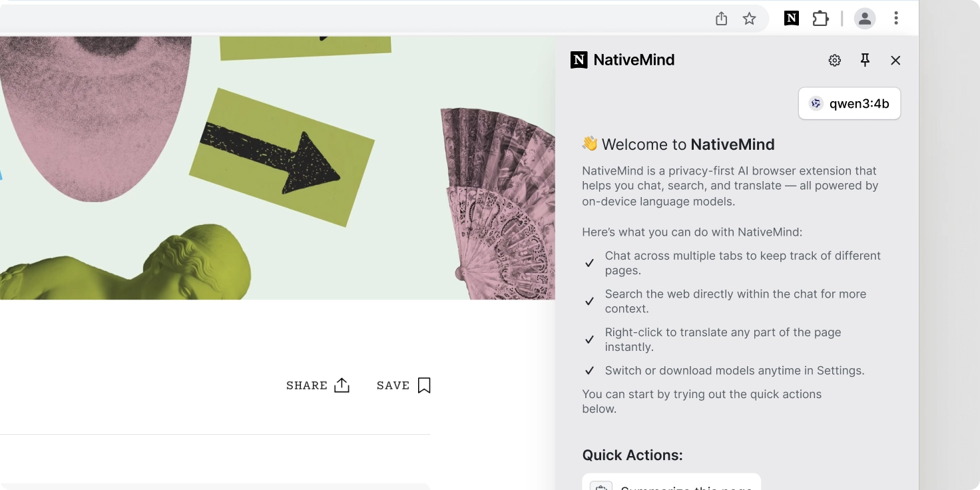The width and height of the screenshot is (980, 490).
Task: Click 'You can start by trying' text
Action: click(x=702, y=401)
